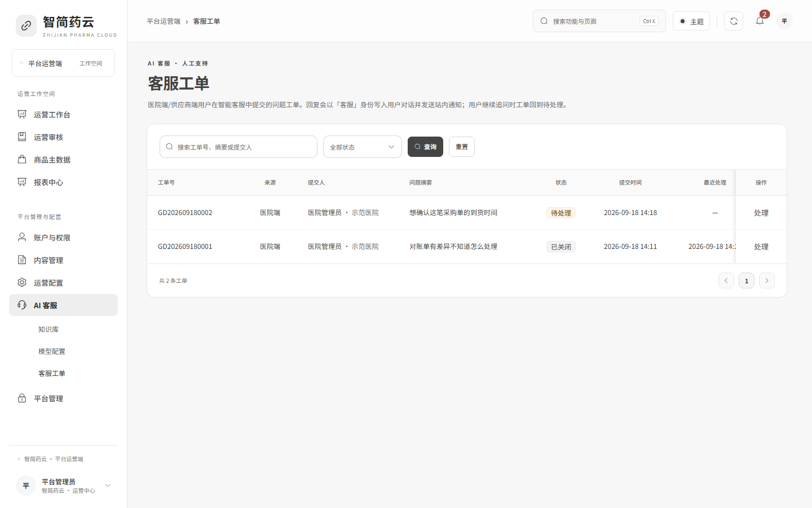This screenshot has width=812, height=508.
Task: Collapse the AI 客服 sidebar group
Action: coord(63,305)
